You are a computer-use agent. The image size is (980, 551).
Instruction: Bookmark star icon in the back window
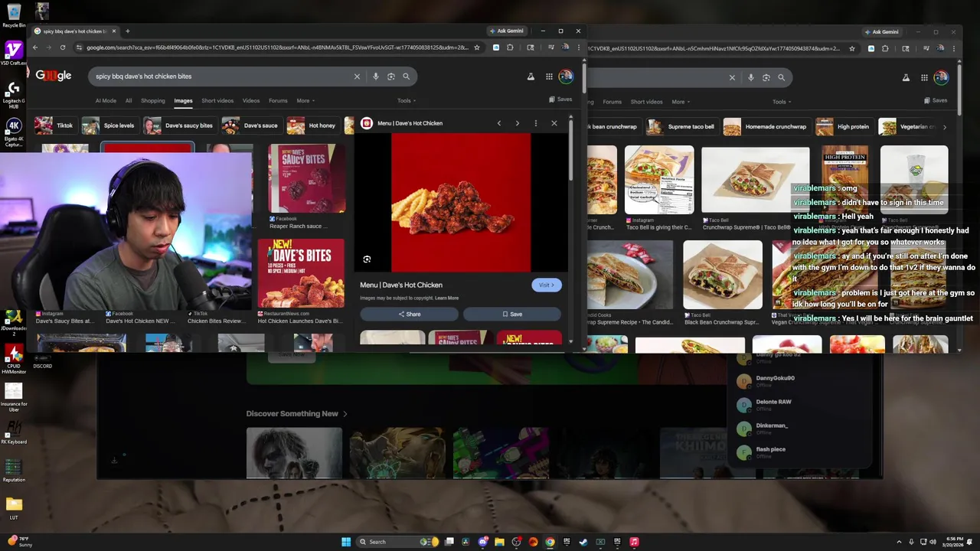[x=851, y=49]
